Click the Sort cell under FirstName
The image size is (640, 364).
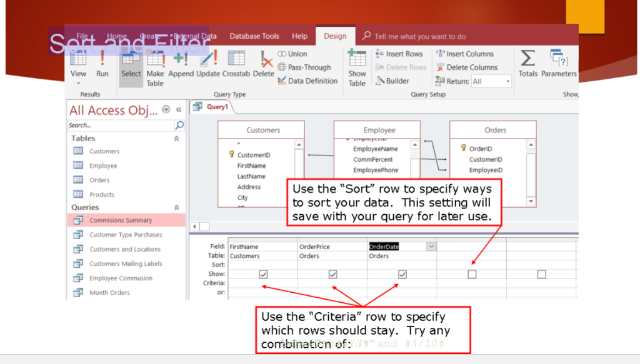262,265
